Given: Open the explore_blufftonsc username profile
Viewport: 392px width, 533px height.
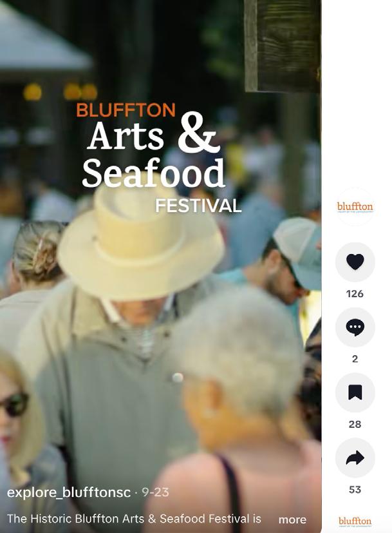Looking at the screenshot, I should click(x=69, y=492).
